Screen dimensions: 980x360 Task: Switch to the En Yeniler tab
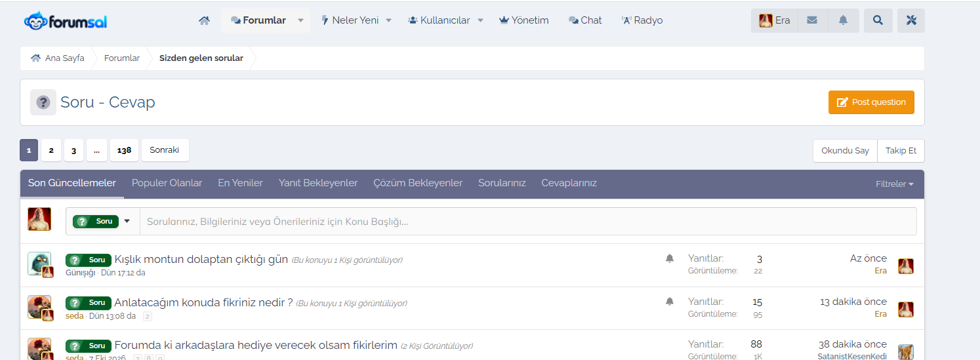point(241,184)
